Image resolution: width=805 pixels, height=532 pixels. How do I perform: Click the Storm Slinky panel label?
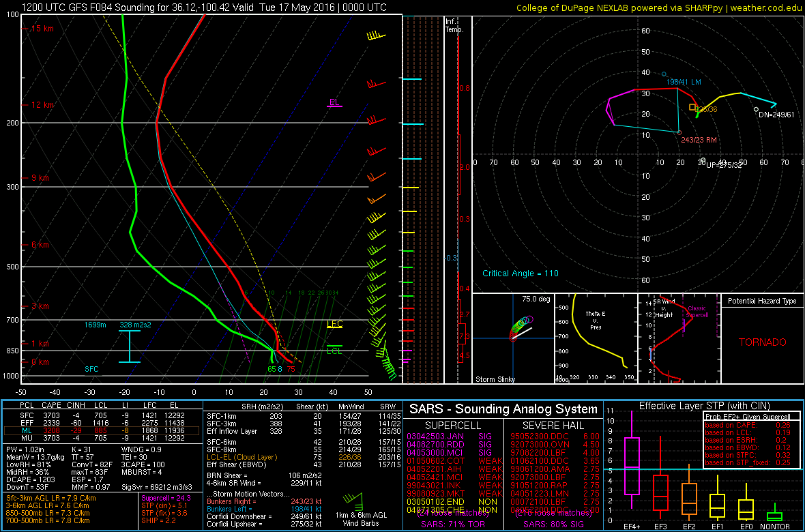click(495, 379)
